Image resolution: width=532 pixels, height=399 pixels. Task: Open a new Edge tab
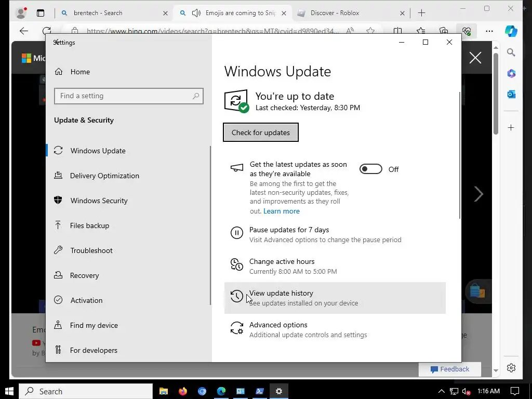point(421,13)
